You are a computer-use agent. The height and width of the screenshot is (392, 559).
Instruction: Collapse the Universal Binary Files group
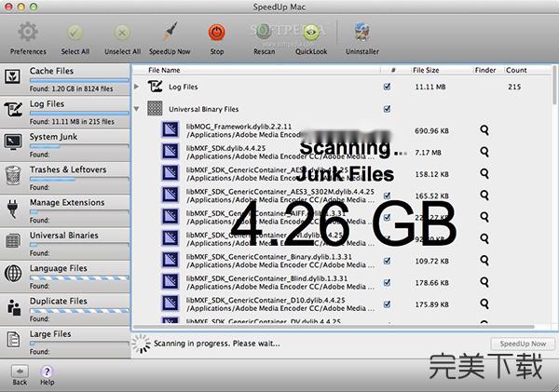(x=137, y=109)
